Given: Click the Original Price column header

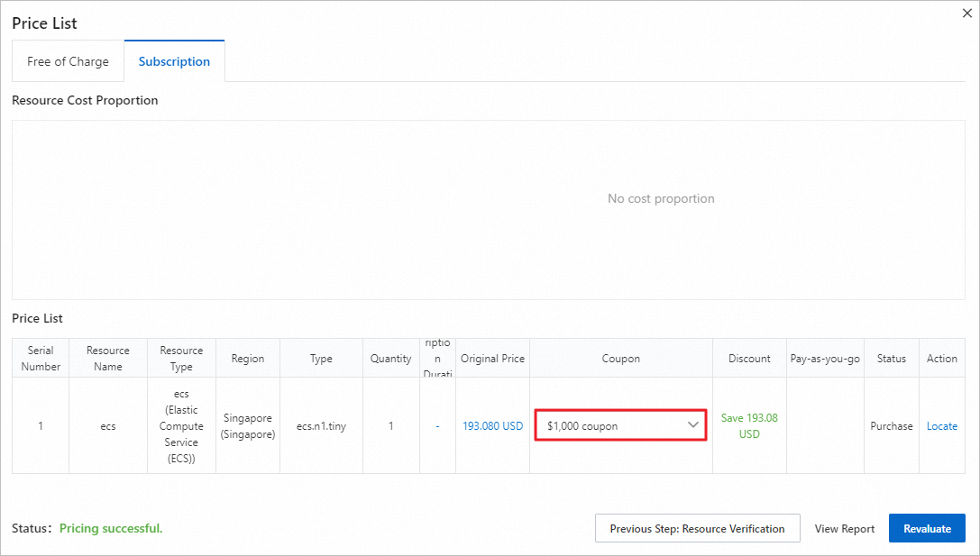Looking at the screenshot, I should pyautogui.click(x=492, y=359).
